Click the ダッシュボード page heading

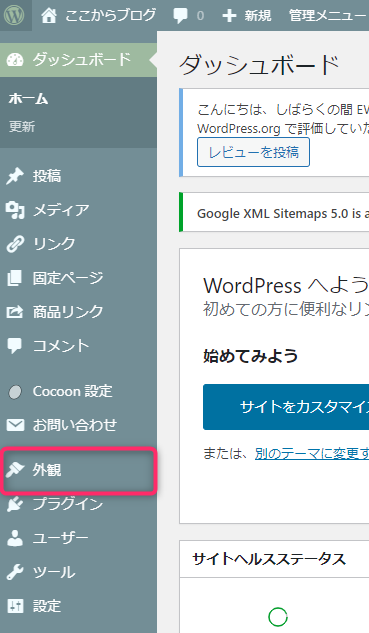pyautogui.click(x=259, y=65)
